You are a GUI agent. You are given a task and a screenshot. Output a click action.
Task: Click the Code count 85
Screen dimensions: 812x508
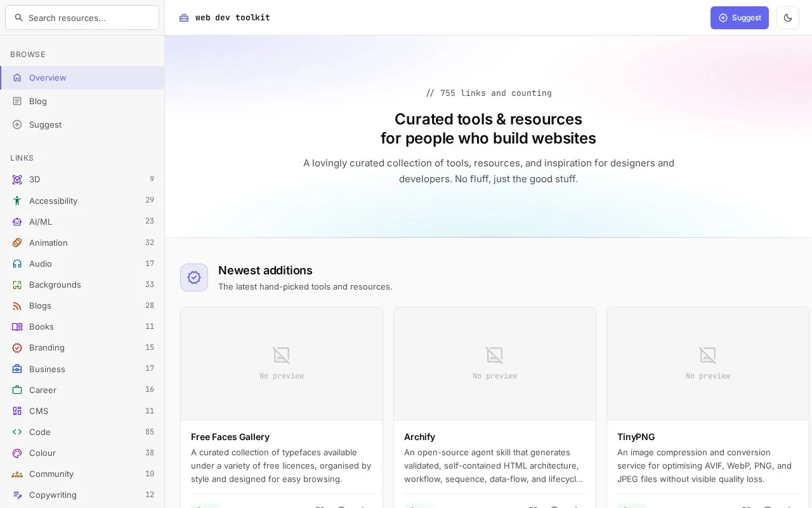pyautogui.click(x=150, y=432)
